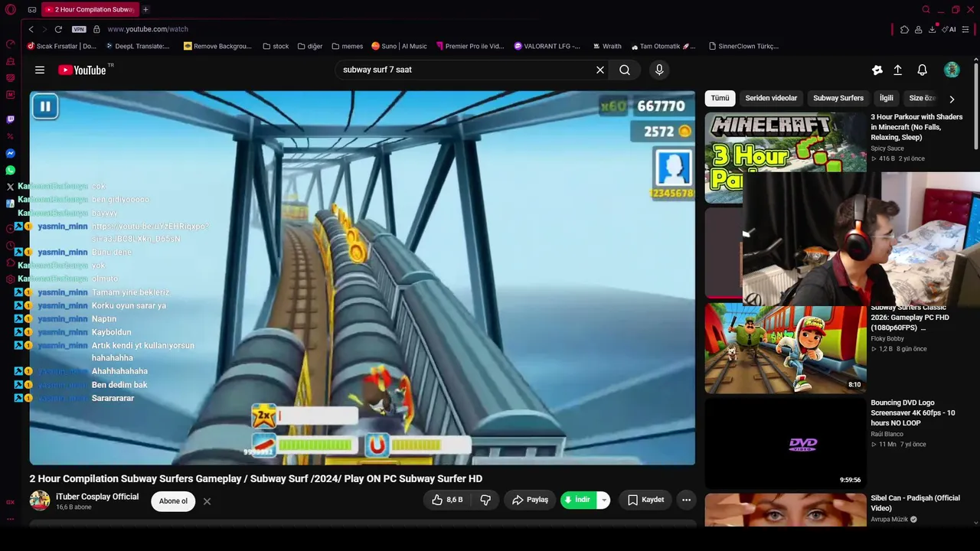Open 3 Hour Parkour with Shaders title
This screenshot has width=980, height=551.
click(x=916, y=127)
